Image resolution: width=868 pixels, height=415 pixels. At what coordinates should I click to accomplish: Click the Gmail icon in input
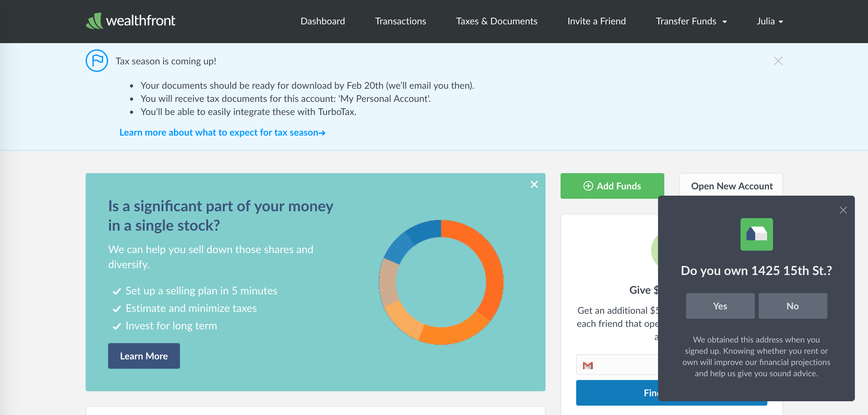click(588, 365)
